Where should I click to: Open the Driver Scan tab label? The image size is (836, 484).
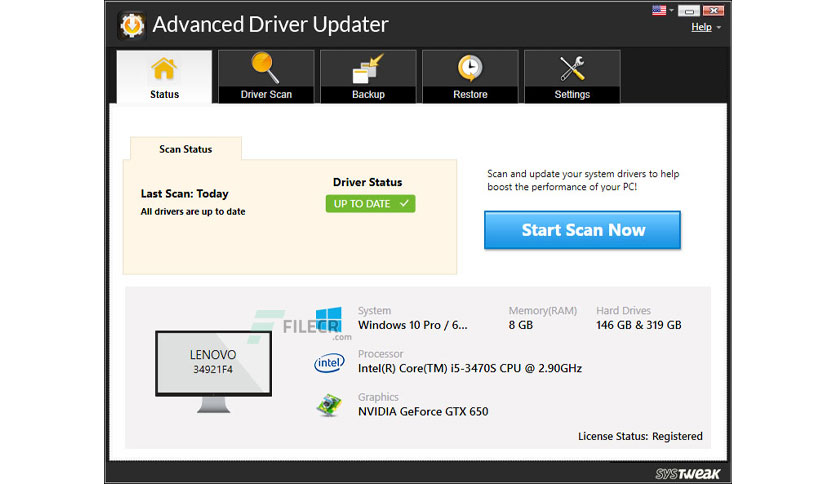266,94
